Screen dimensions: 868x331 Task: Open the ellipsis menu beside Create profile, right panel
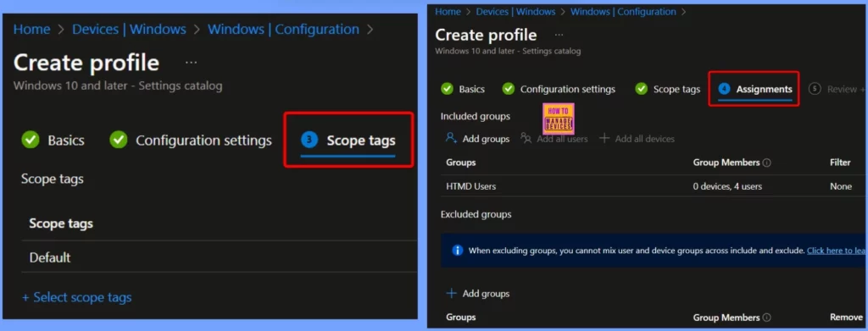coord(559,36)
